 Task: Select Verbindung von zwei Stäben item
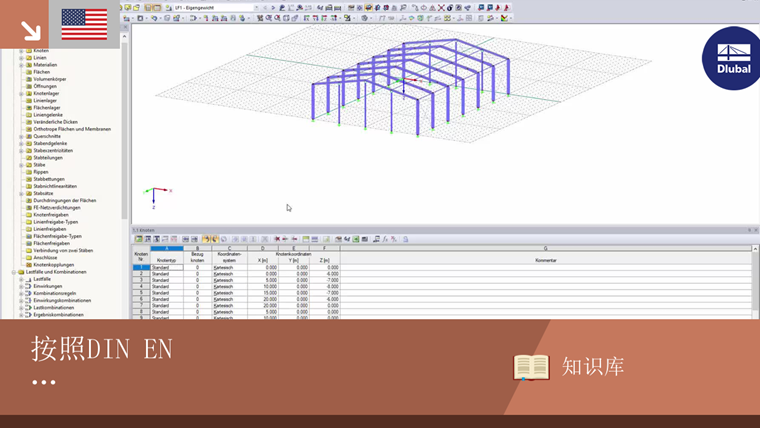tap(63, 251)
